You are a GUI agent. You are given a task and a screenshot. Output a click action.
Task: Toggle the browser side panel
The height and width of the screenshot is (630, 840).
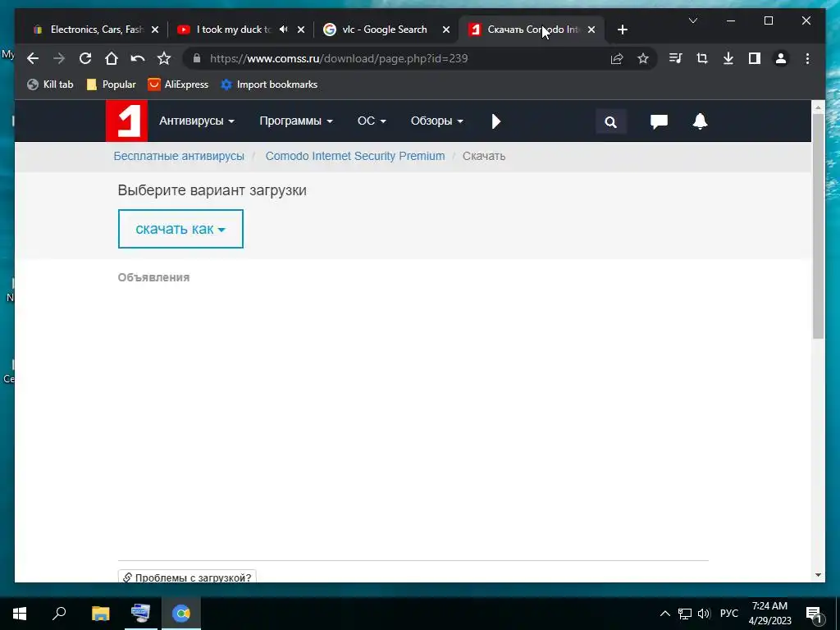pyautogui.click(x=755, y=58)
